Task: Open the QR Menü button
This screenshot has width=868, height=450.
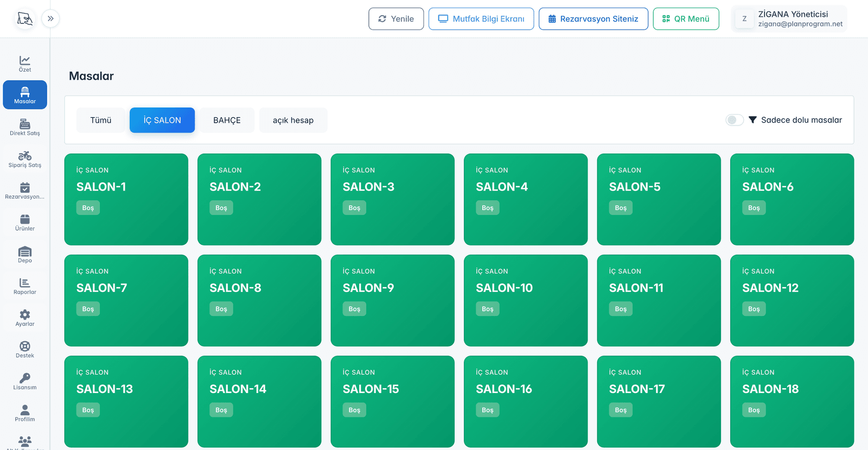Action: 686,19
